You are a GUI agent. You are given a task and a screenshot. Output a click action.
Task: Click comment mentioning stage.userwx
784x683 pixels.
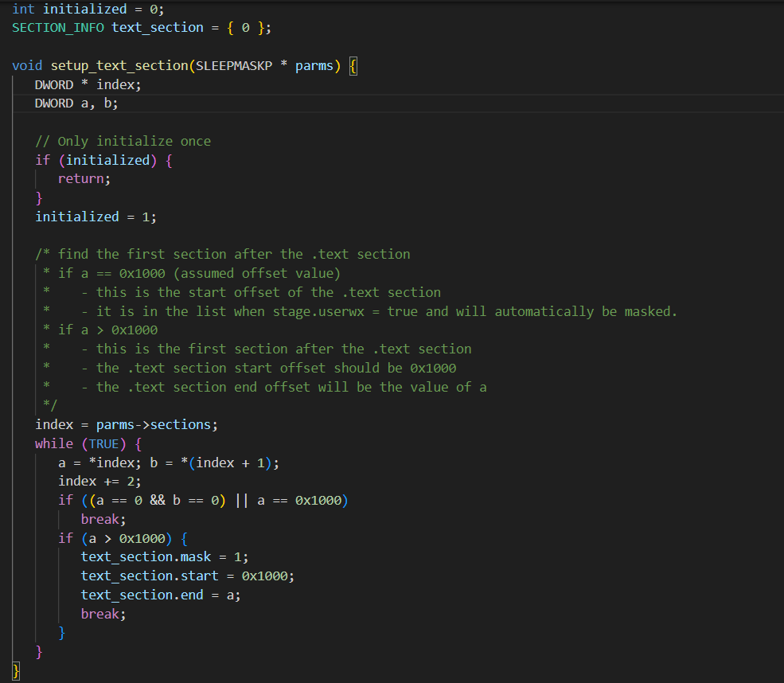point(379,312)
